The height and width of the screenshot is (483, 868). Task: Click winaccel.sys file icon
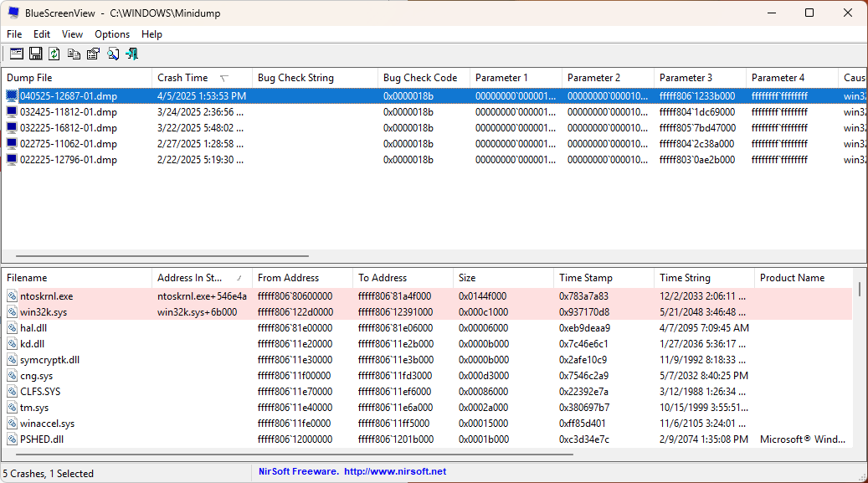13,424
